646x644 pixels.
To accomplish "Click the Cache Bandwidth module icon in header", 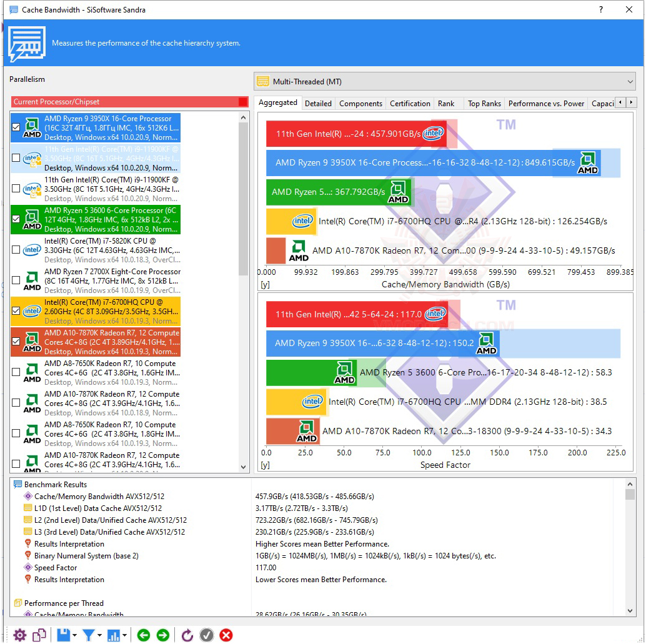I will (x=27, y=44).
